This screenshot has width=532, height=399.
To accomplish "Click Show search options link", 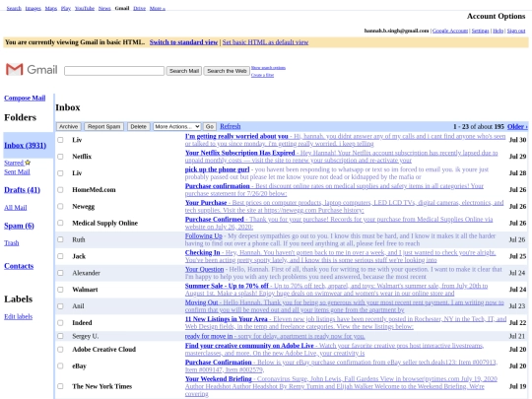I will click(268, 68).
